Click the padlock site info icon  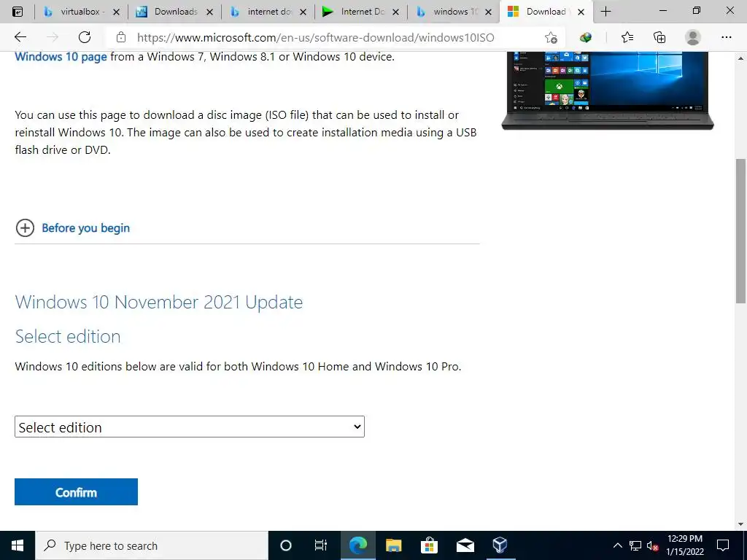tap(121, 37)
